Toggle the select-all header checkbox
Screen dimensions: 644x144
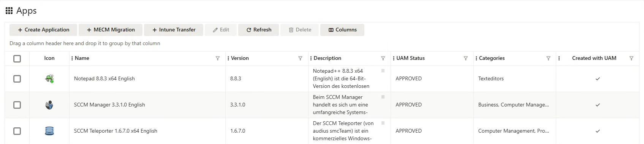(17, 59)
